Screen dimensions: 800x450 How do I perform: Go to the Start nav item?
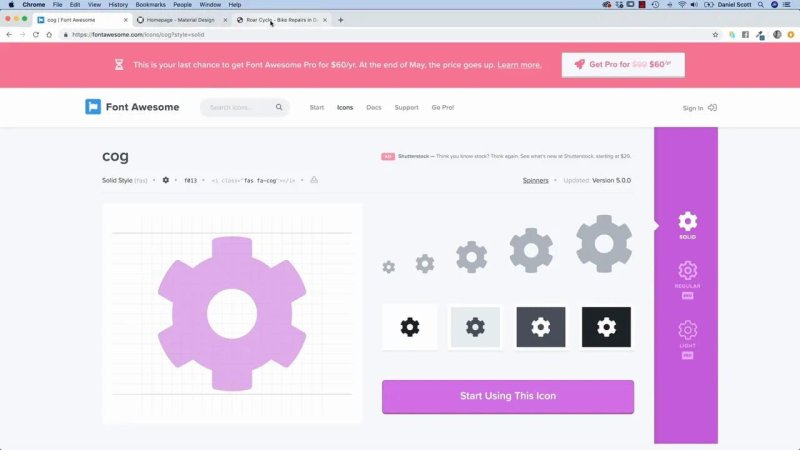[x=317, y=108]
